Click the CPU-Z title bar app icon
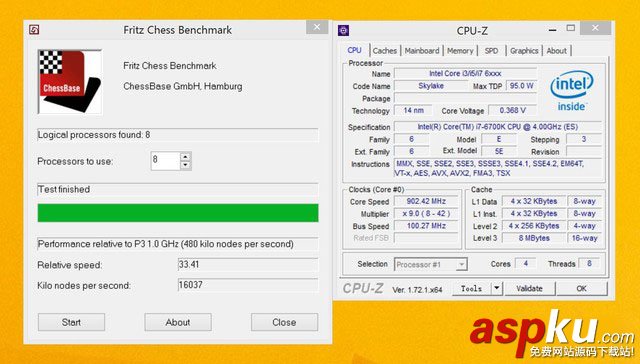 tap(344, 30)
